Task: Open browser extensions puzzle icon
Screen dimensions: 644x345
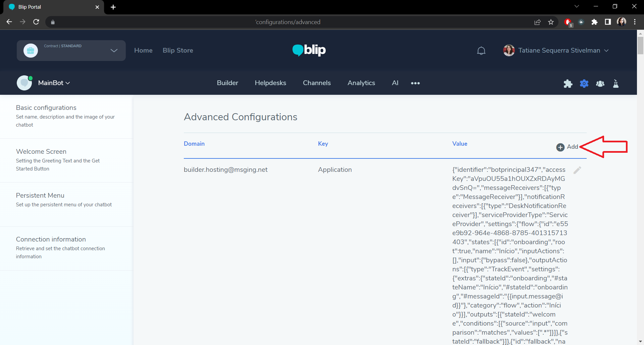Action: tap(594, 22)
